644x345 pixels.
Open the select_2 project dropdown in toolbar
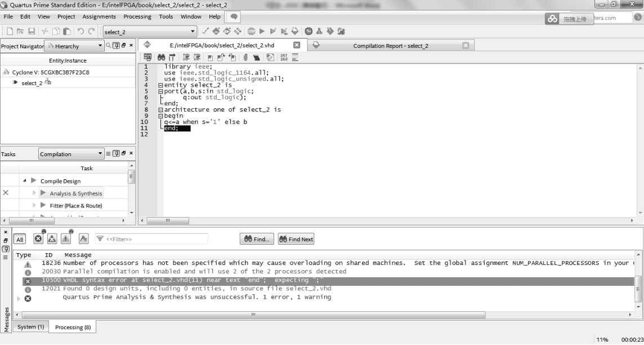coord(150,32)
